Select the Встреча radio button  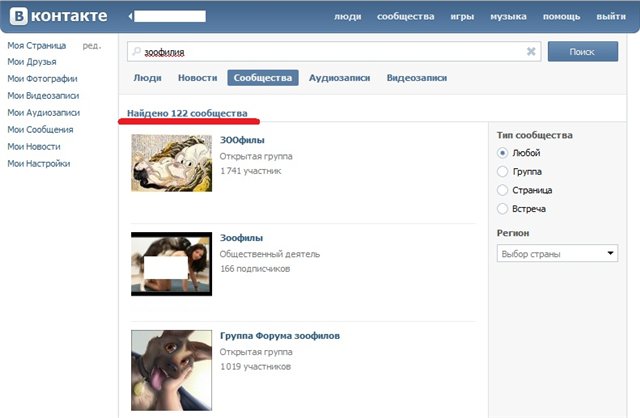503,208
